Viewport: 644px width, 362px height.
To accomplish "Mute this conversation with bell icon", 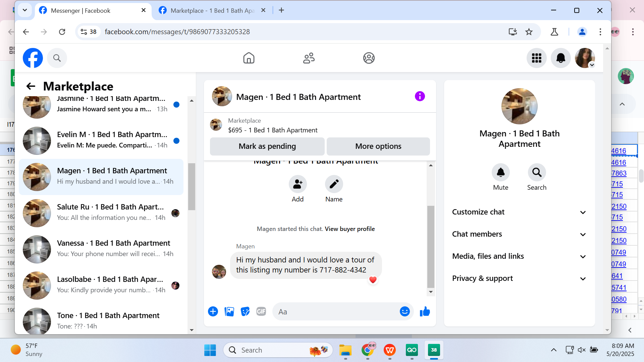I will 500,173.
